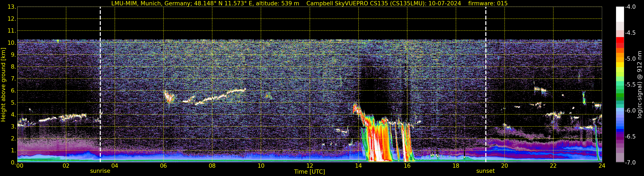Click the yellow segment of the colorbar

(620, 65)
